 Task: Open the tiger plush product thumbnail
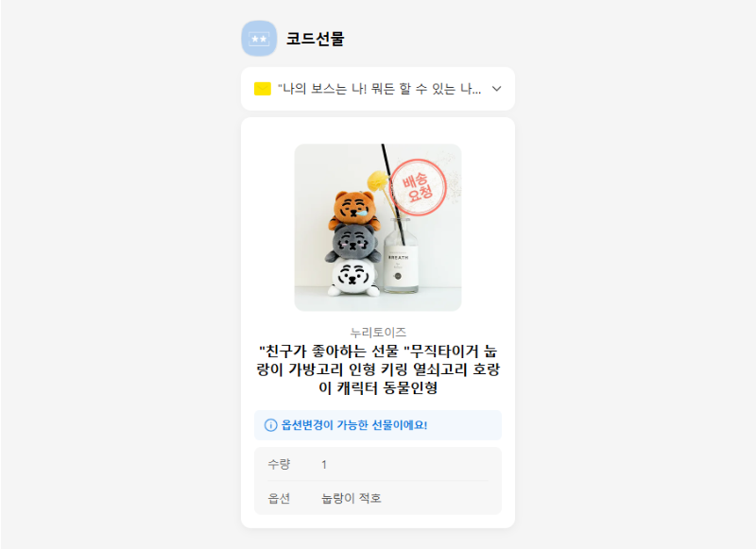click(378, 228)
